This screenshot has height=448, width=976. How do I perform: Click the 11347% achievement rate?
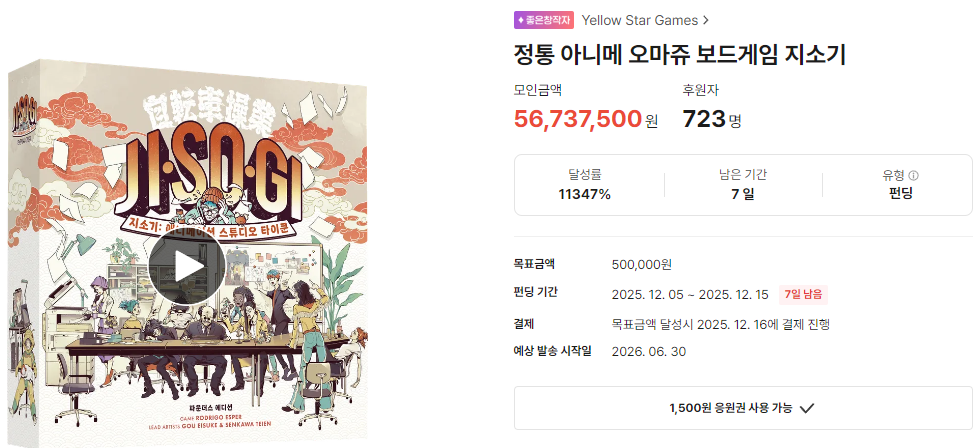tap(585, 194)
